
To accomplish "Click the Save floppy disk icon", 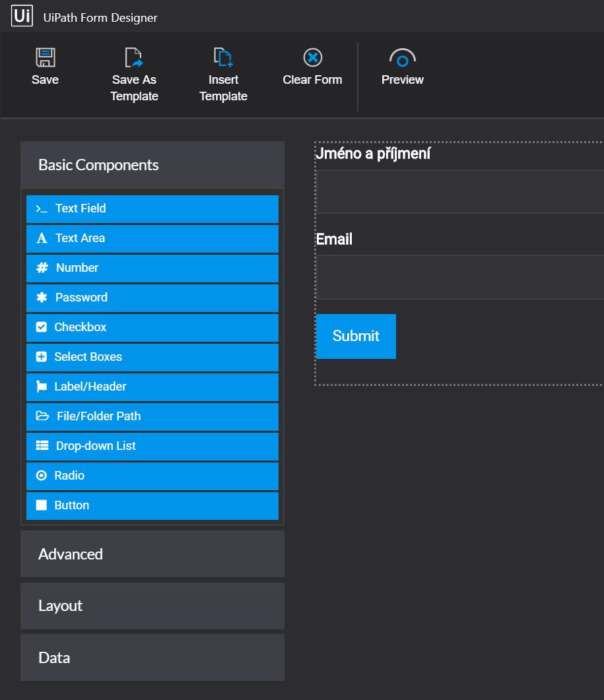I will pos(45,57).
